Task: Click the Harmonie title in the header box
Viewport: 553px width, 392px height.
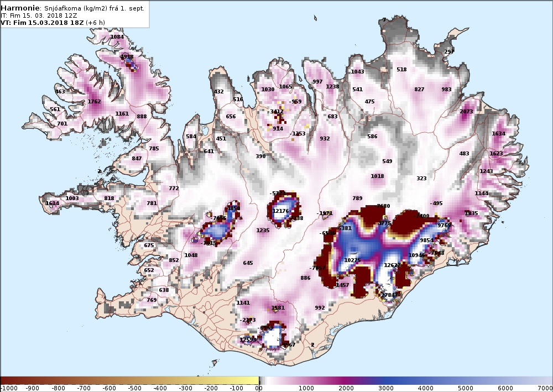Action: (20, 8)
